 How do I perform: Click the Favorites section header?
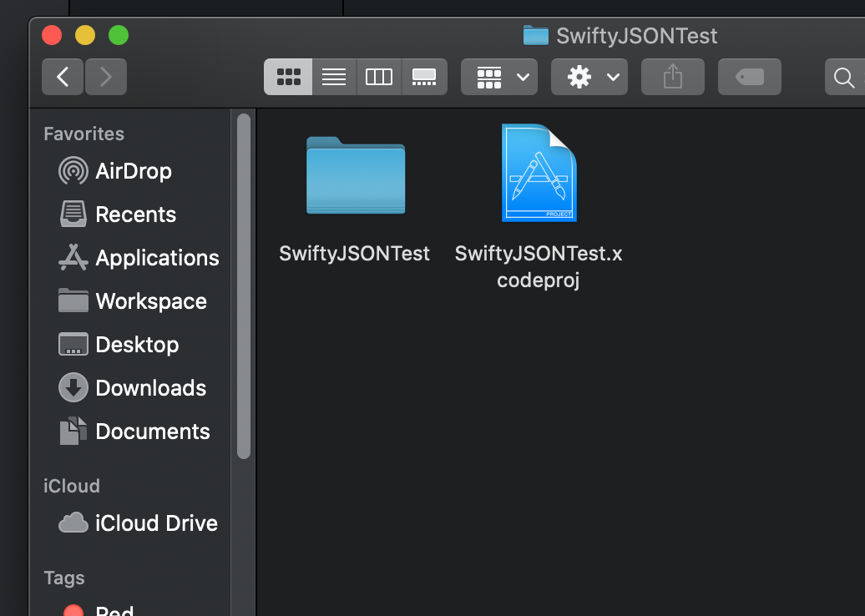[83, 134]
